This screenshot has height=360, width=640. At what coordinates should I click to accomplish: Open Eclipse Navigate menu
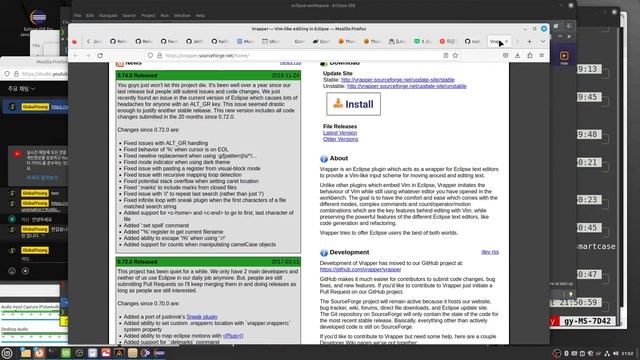click(108, 16)
